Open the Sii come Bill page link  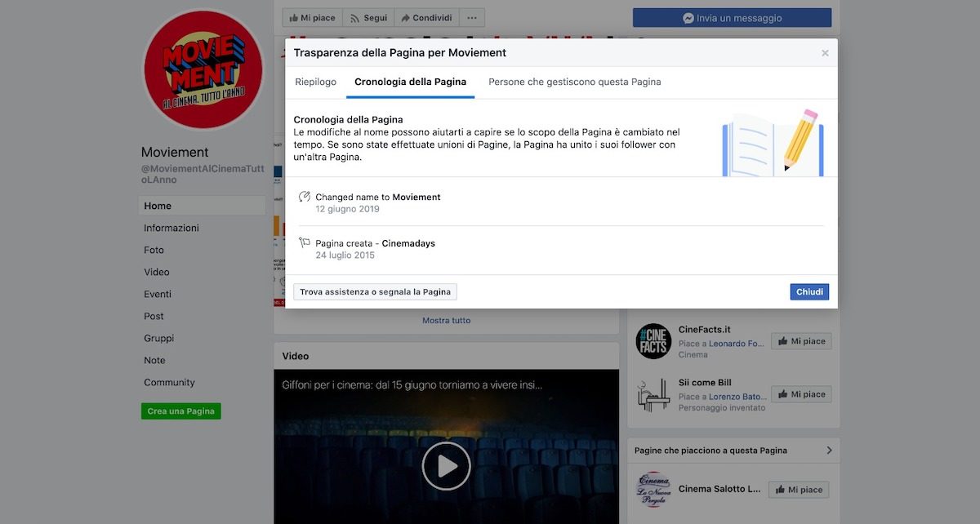coord(705,383)
